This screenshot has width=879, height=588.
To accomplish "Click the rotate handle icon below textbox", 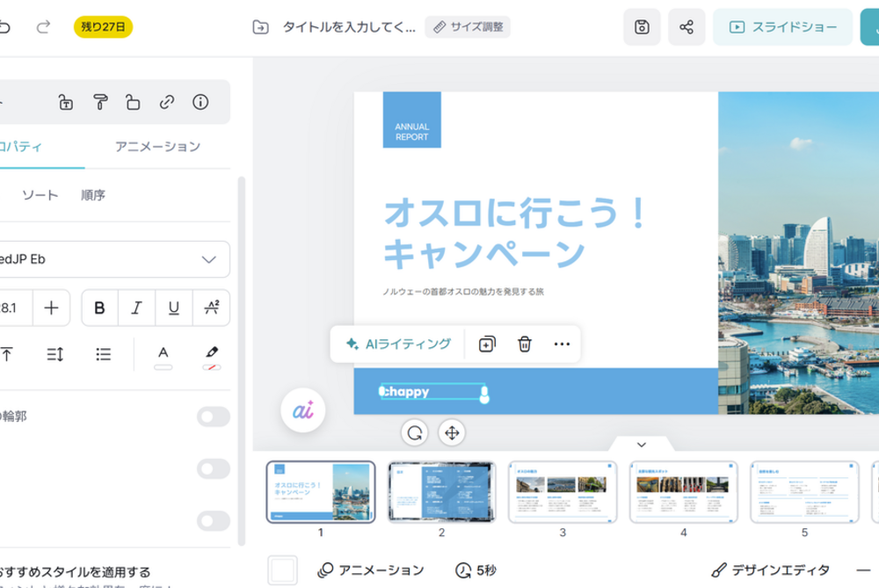I will pyautogui.click(x=415, y=432).
